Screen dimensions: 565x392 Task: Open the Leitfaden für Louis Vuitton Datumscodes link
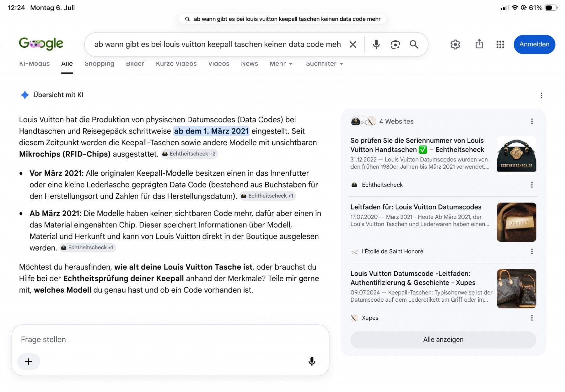416,207
